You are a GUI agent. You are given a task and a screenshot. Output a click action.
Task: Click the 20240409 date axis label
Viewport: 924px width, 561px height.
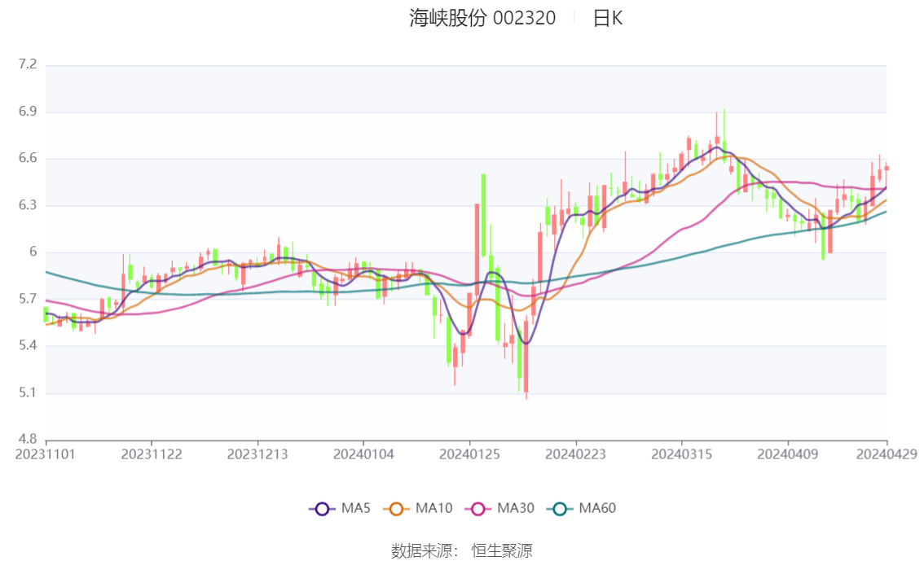pyautogui.click(x=788, y=454)
